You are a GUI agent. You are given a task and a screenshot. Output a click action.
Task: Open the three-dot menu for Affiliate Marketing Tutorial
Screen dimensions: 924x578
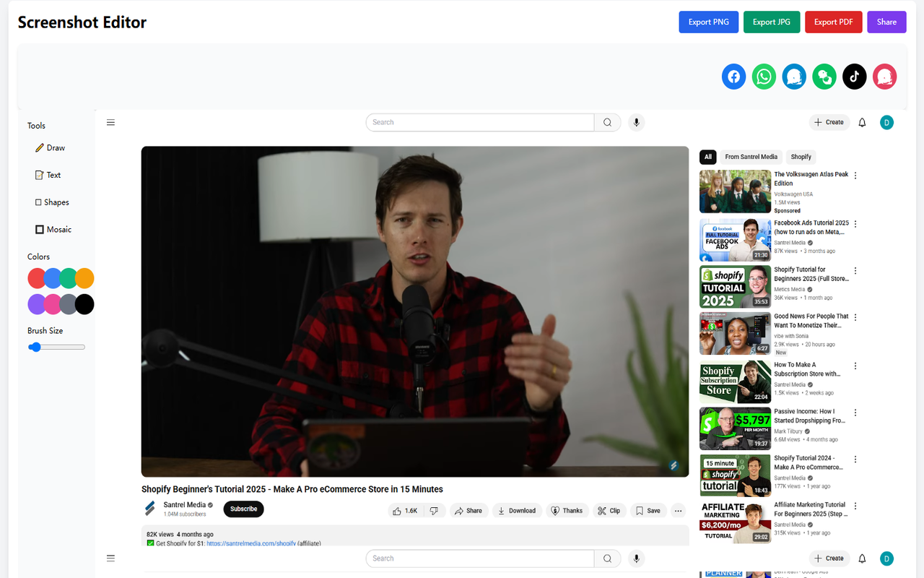point(855,506)
